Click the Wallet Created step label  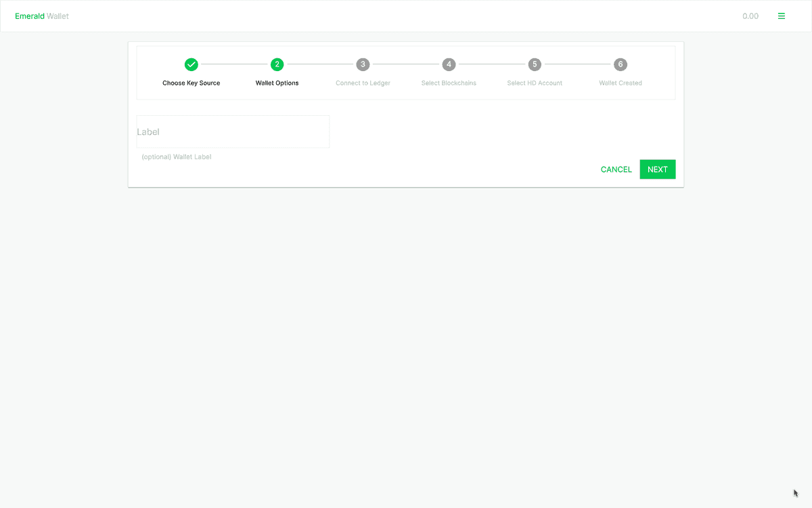tap(621, 83)
